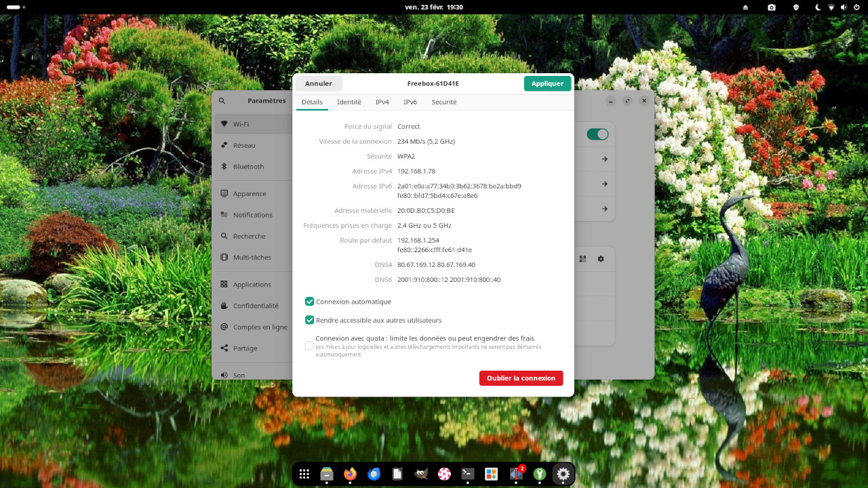Image resolution: width=868 pixels, height=488 pixels.
Task: Click the screenshot camera icon in top bar
Action: [772, 7]
